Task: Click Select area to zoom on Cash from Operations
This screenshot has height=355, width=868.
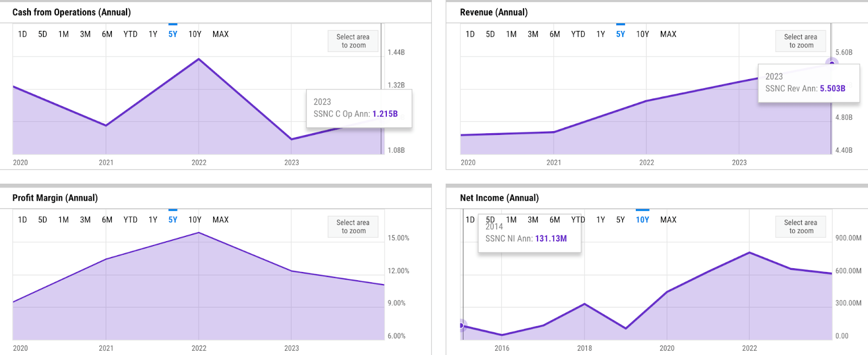Action: 353,41
